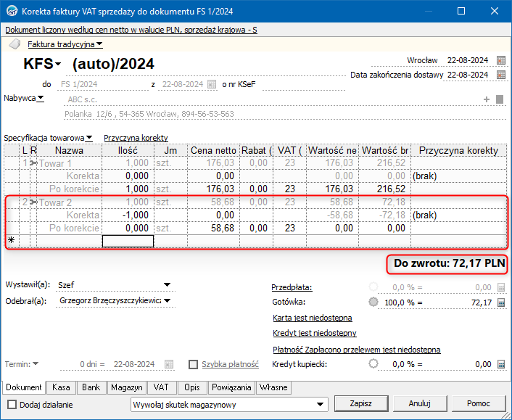Click the empty Ilość cell in new row
Viewport: 512px width, 420px height.
pos(128,241)
